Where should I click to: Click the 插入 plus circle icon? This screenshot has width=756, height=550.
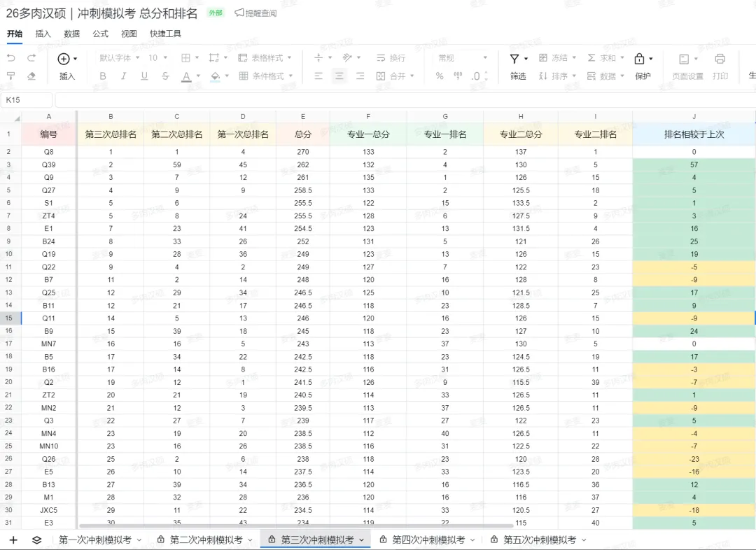(x=64, y=58)
